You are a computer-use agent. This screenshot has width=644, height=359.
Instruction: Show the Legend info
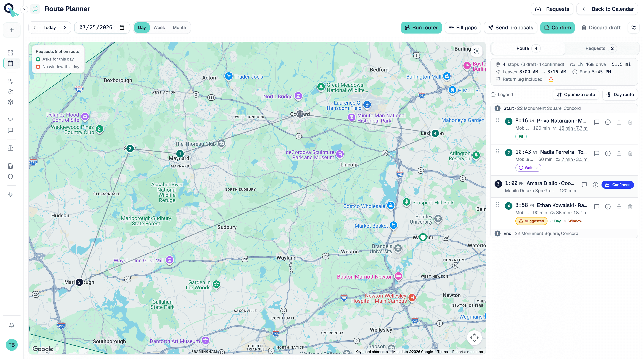502,94
